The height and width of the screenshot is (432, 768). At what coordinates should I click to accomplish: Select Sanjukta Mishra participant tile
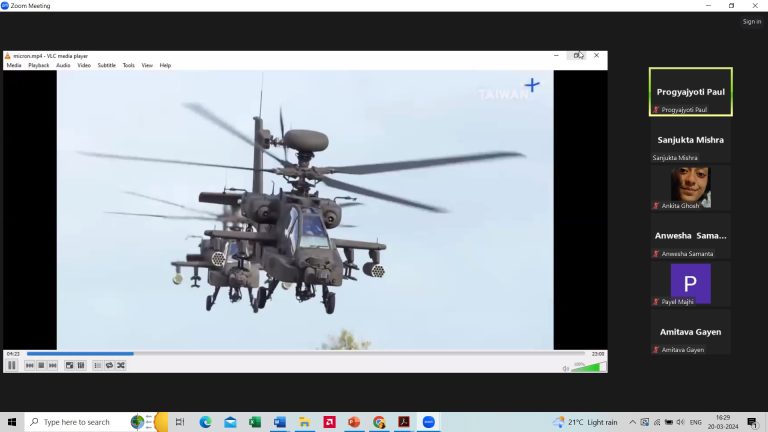coord(691,140)
